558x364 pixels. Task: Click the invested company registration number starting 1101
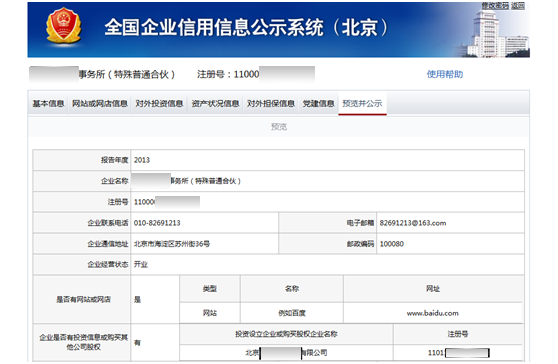[x=458, y=353]
